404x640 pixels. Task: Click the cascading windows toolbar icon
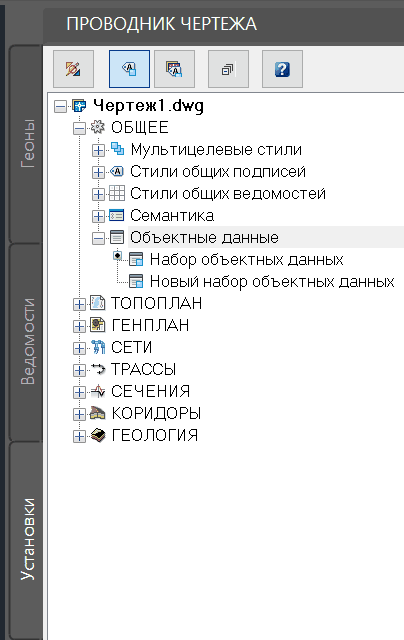[228, 69]
